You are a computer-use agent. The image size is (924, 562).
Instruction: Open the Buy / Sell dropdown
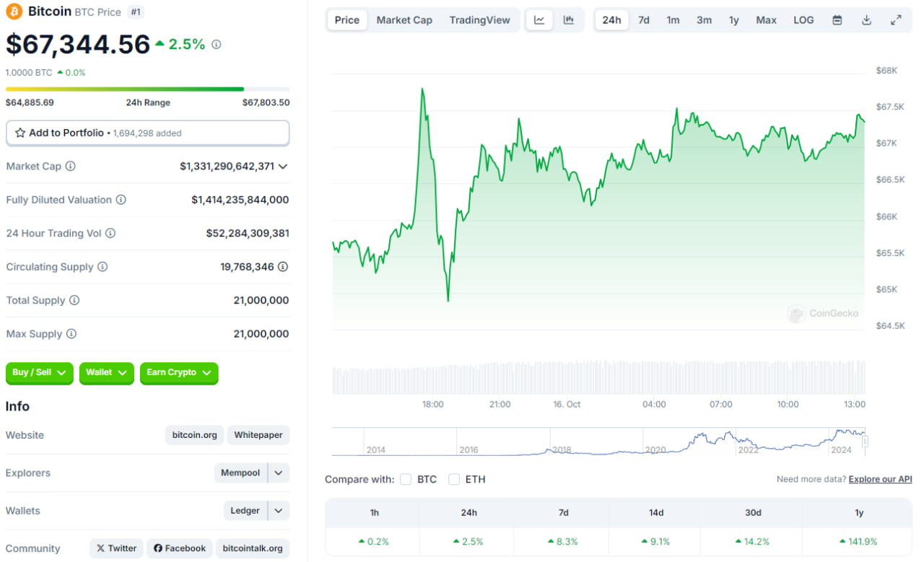click(x=40, y=373)
